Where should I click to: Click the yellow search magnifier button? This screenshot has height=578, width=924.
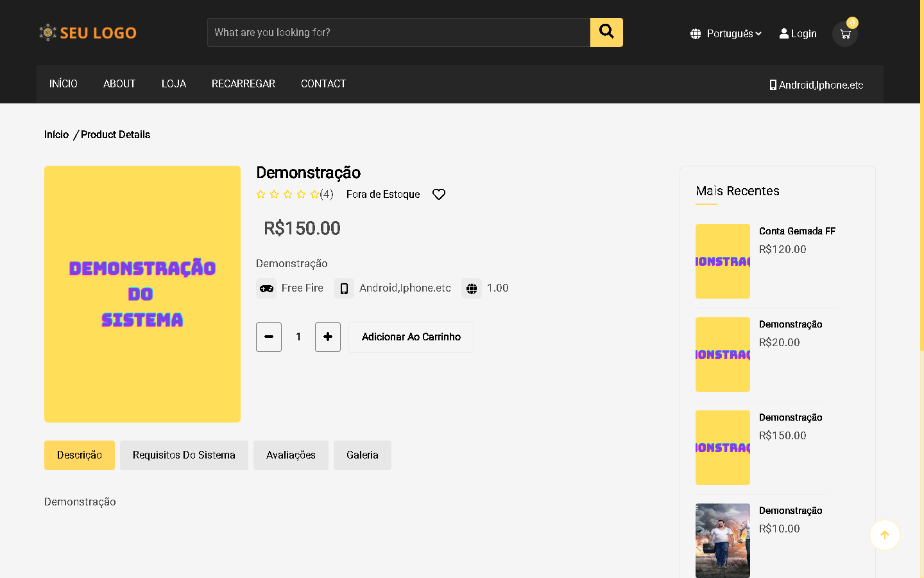click(x=606, y=32)
